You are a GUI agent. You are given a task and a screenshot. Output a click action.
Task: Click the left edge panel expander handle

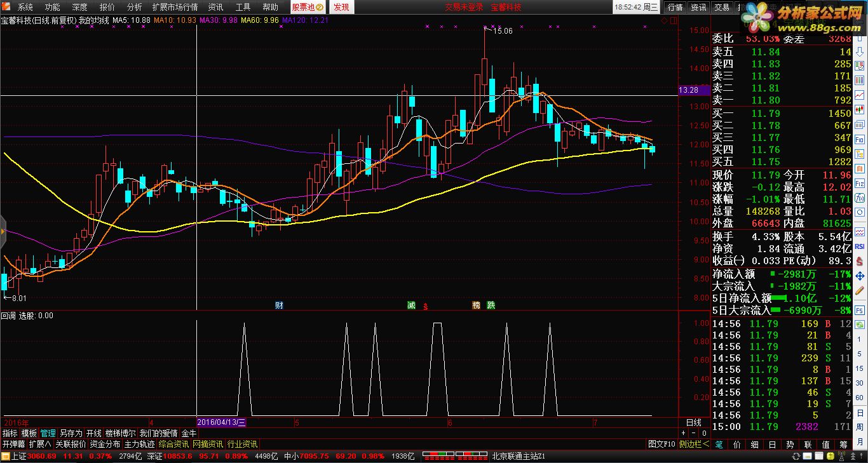[x=3, y=231]
